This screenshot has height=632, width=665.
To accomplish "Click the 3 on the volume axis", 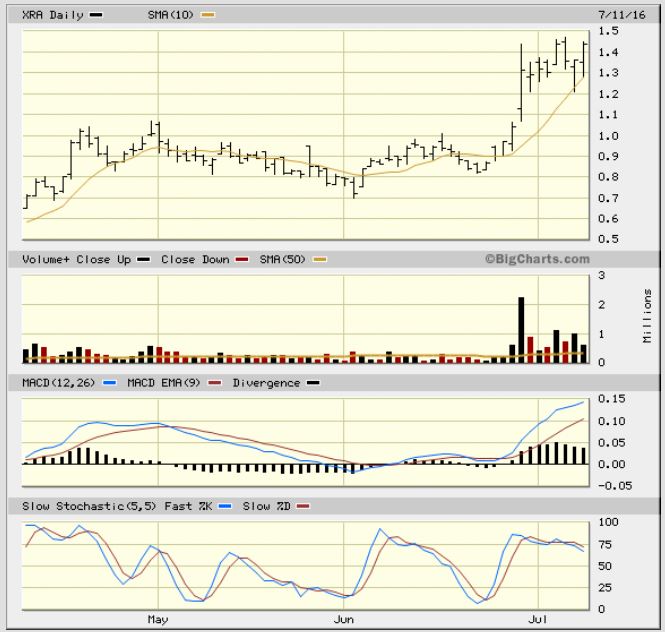I will (x=601, y=275).
